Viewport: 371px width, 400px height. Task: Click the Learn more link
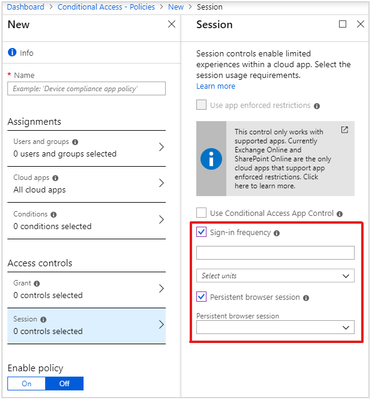point(216,86)
